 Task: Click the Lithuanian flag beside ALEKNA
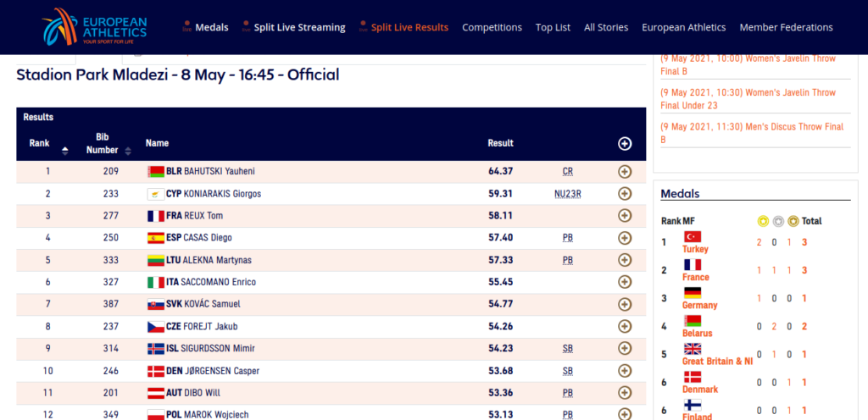click(x=156, y=260)
